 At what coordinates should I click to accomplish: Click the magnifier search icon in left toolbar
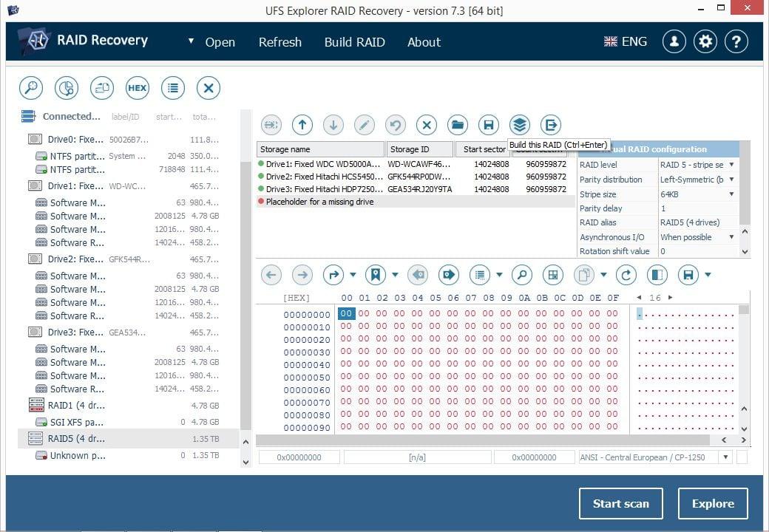[x=31, y=88]
